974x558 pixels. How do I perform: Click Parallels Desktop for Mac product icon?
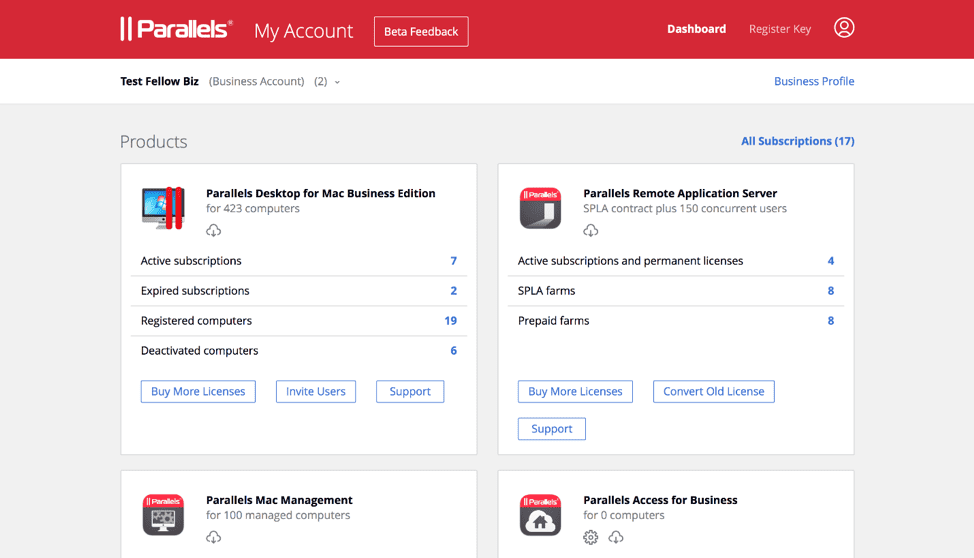[x=163, y=208]
